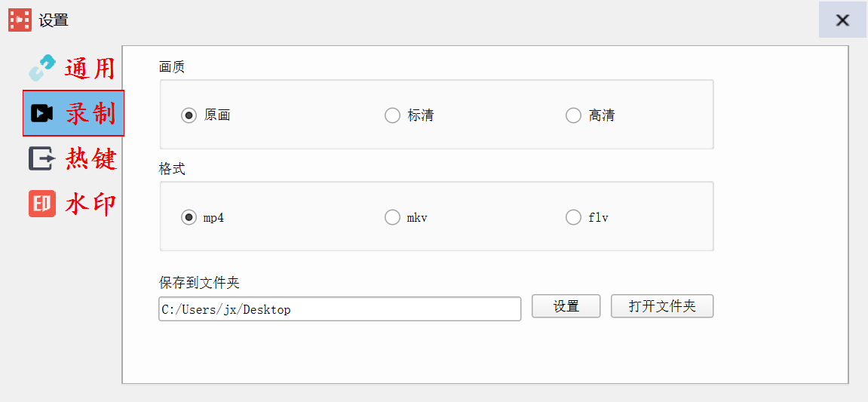868x402 pixels.
Task: Click the red app logo in title bar
Action: point(20,20)
